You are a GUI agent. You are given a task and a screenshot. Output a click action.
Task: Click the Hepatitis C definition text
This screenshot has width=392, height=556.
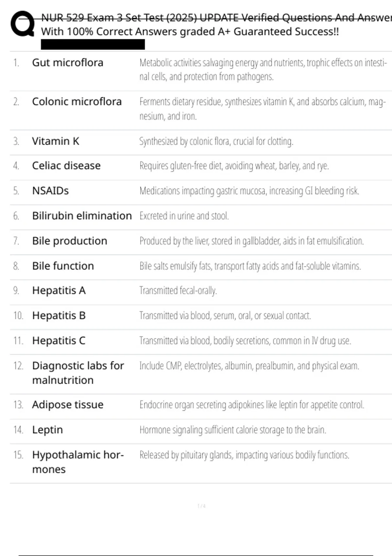[x=245, y=341]
